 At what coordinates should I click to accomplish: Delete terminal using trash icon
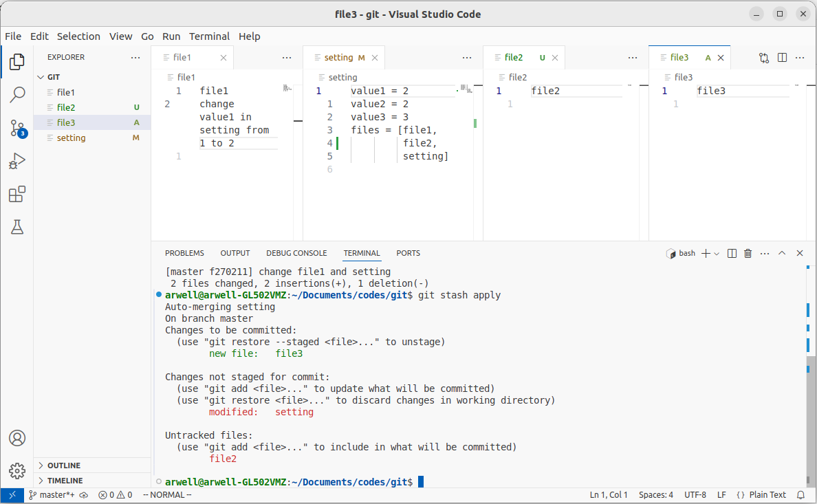click(x=748, y=254)
